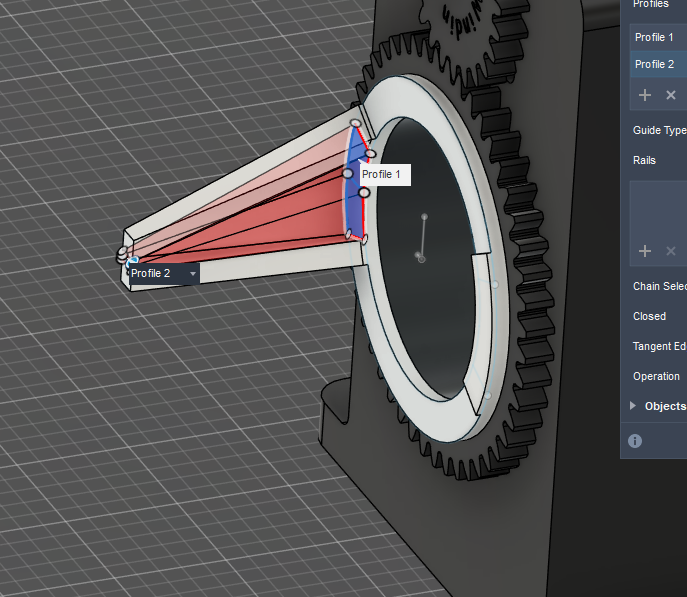
Task: Click the Rails section label
Action: (644, 160)
